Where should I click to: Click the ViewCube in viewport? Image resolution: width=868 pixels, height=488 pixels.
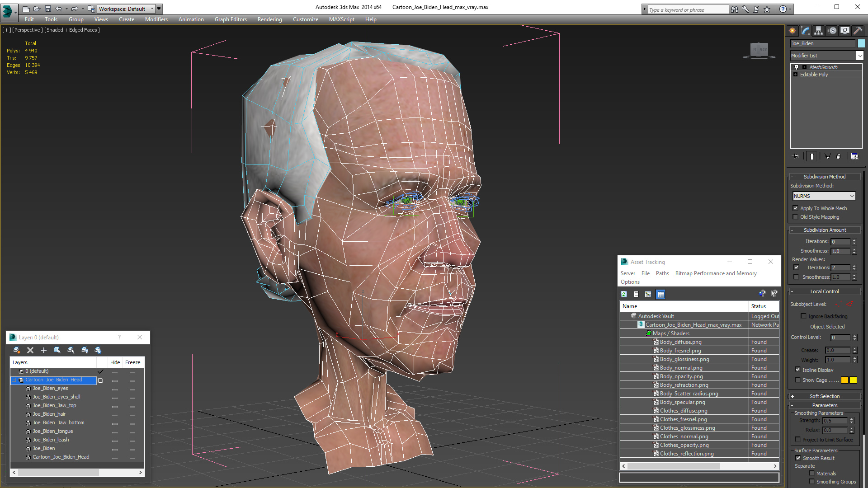pos(759,50)
